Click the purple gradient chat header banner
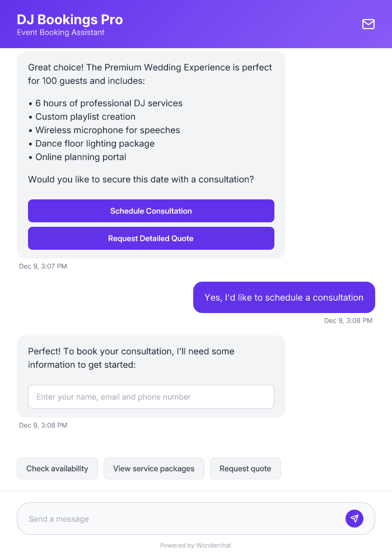The image size is (392, 560). [x=196, y=24]
